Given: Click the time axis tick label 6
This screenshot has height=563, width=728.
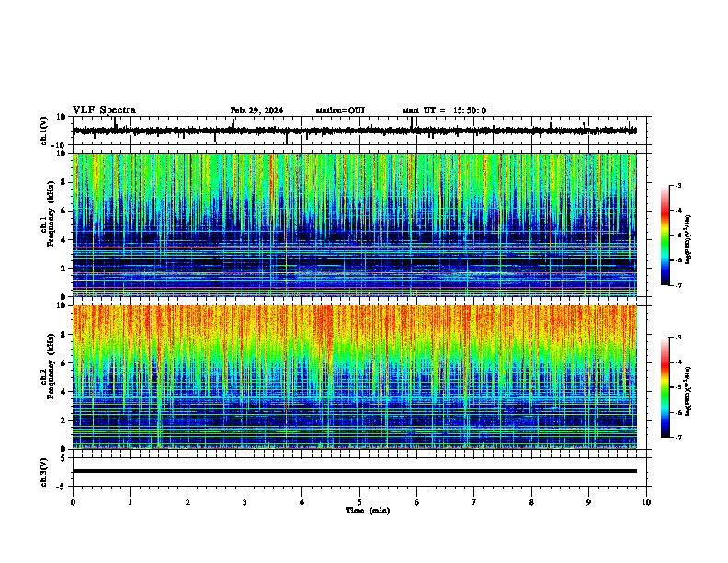Looking at the screenshot, I should [x=417, y=501].
